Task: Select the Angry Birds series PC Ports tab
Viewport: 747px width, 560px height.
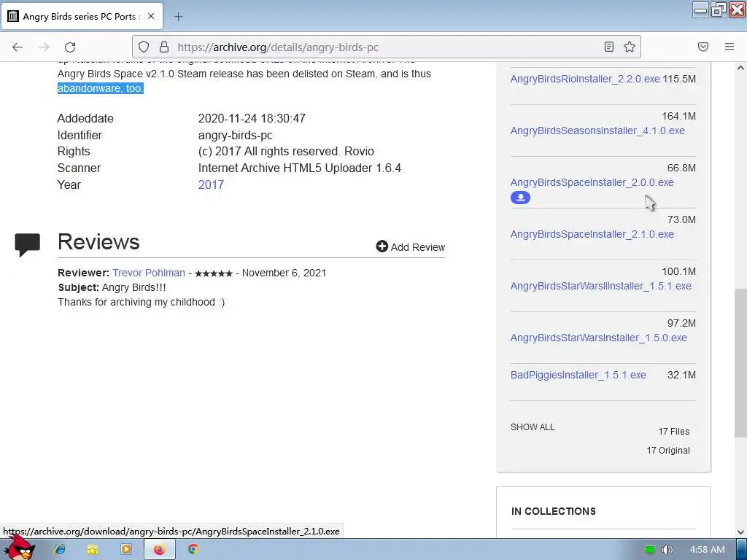Action: point(82,17)
